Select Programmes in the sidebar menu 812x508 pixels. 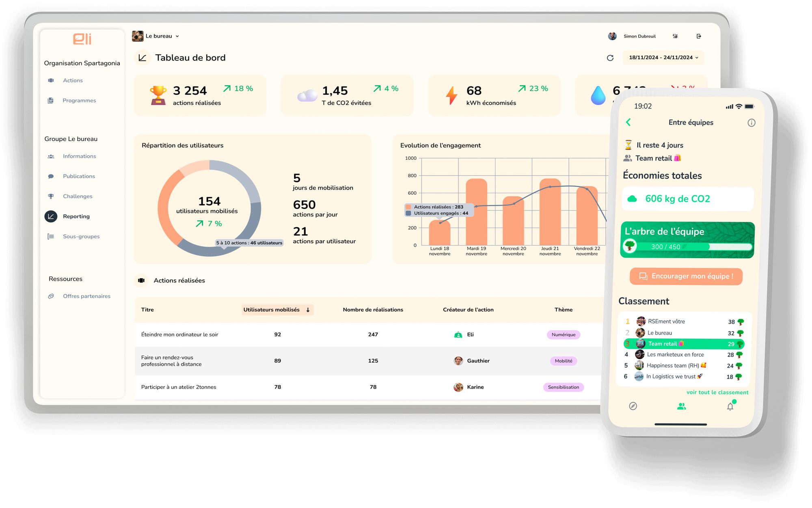point(79,101)
